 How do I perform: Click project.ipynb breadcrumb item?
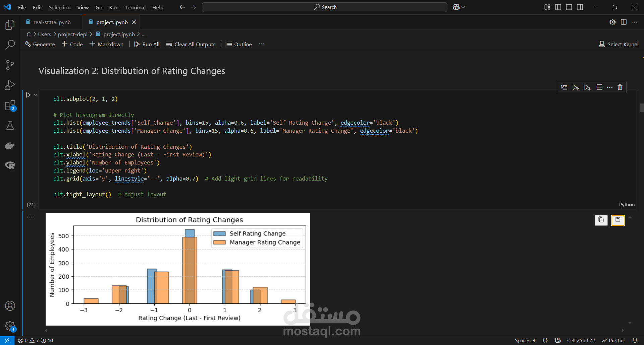click(115, 34)
